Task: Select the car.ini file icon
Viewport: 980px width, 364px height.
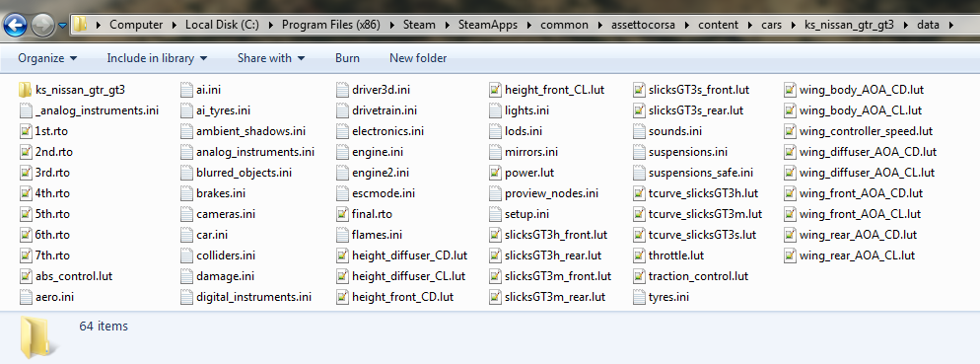Action: pos(186,235)
